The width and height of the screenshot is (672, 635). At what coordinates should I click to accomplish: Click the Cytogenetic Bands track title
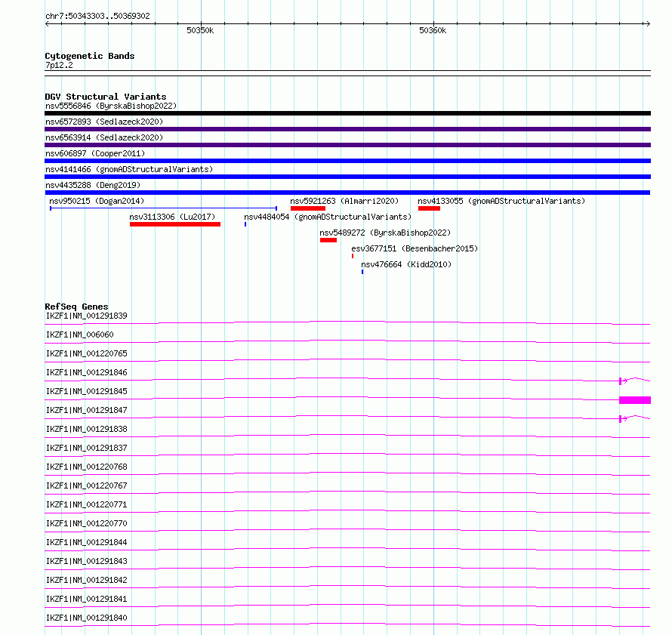coord(90,56)
